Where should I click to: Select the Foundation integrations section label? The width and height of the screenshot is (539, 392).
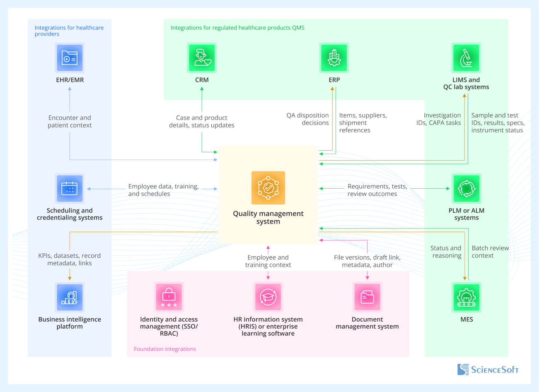coord(164,349)
